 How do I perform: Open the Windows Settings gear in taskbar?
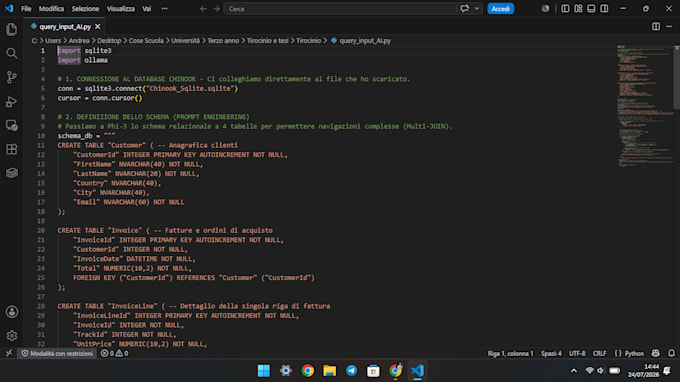[285, 371]
